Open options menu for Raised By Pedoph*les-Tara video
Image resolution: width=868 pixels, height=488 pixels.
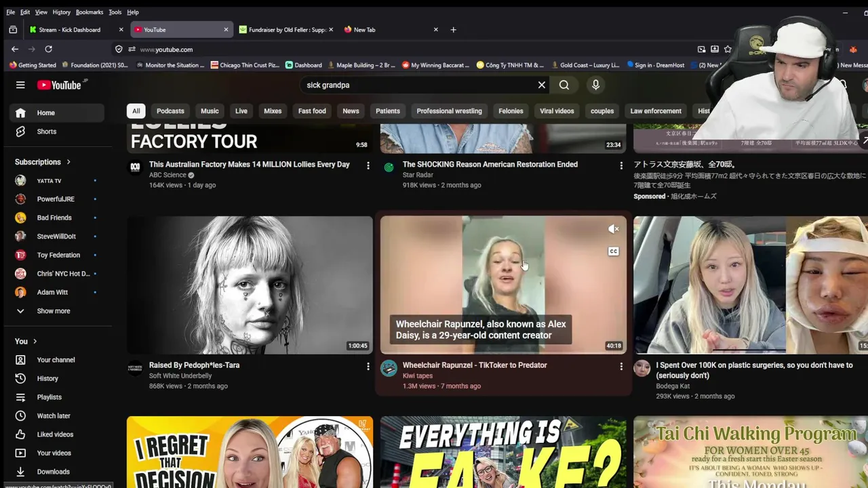pyautogui.click(x=368, y=366)
